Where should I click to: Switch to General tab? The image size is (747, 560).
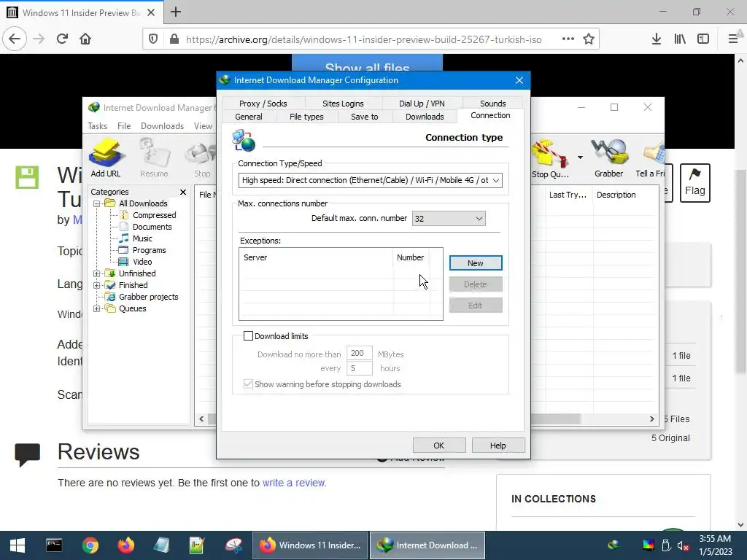click(248, 117)
